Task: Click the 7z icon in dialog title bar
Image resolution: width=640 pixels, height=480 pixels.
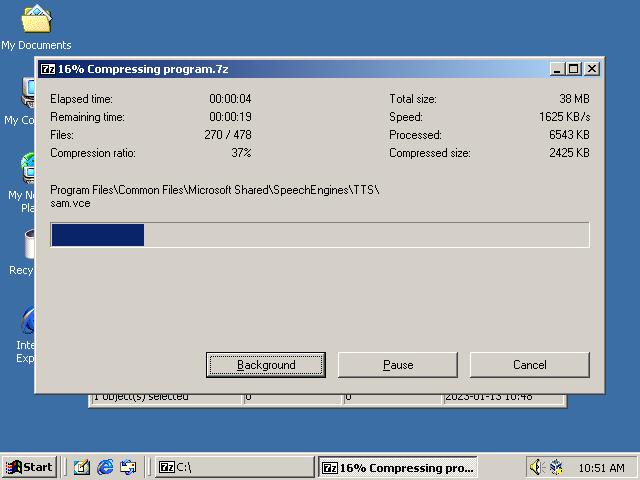Action: click(47, 69)
